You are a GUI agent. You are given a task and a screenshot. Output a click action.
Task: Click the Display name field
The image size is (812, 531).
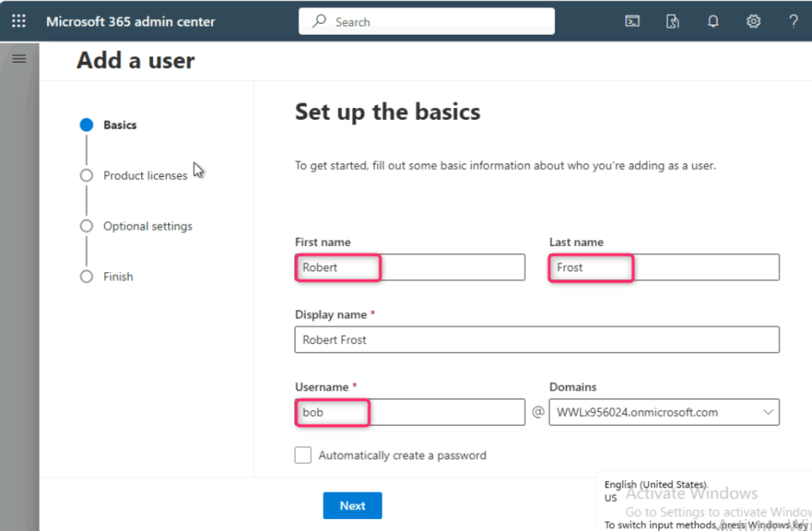pos(537,340)
